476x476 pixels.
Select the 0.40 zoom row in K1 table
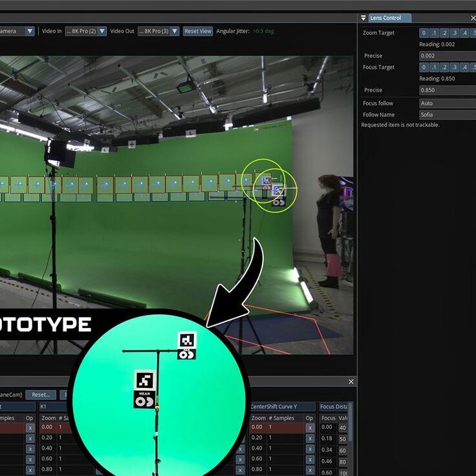pos(56,448)
